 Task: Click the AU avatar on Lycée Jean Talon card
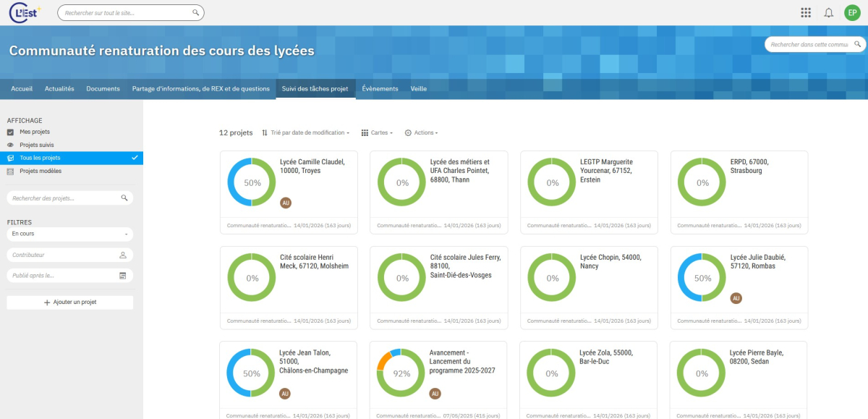pyautogui.click(x=285, y=394)
